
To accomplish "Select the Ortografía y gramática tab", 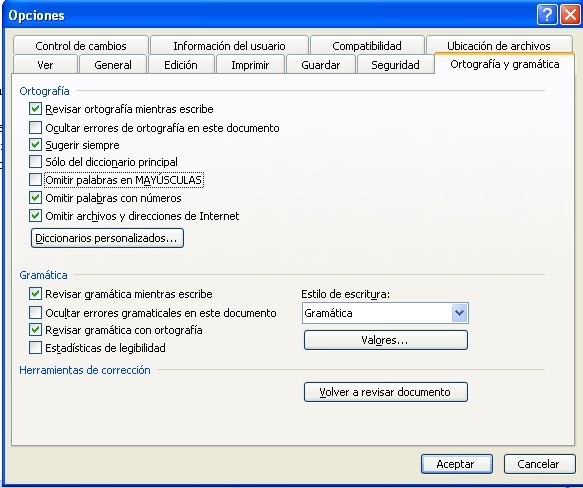I will tap(505, 64).
